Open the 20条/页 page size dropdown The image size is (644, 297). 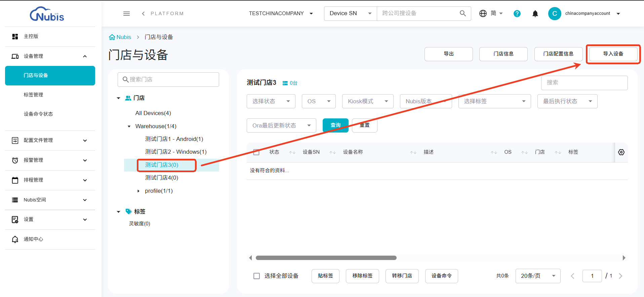(x=538, y=276)
